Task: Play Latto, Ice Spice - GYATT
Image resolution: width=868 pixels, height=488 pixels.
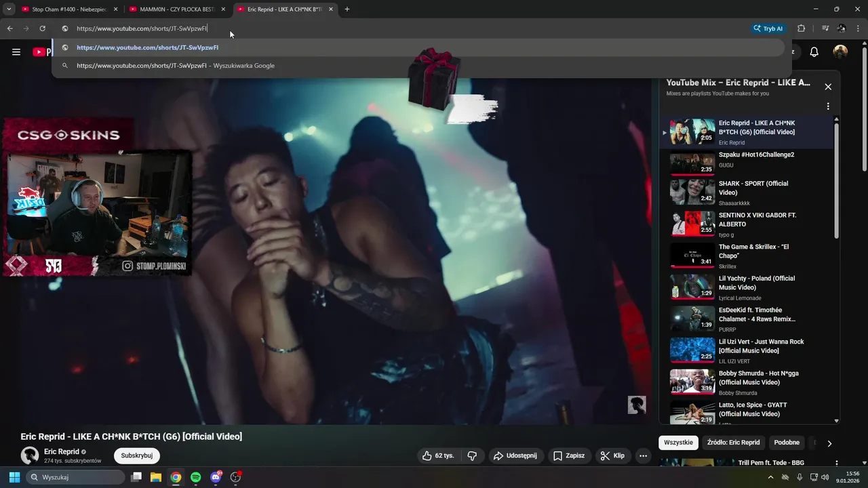Action: (x=746, y=413)
